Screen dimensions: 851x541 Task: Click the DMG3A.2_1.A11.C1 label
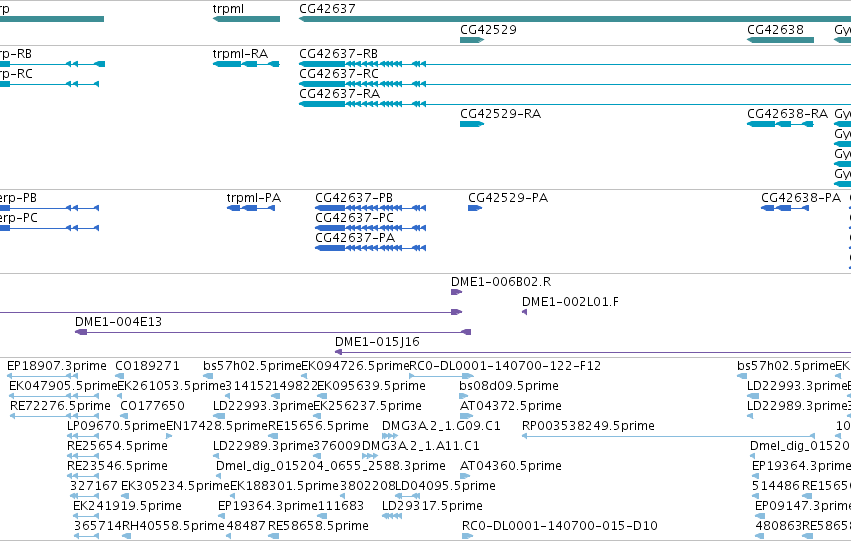(x=421, y=447)
